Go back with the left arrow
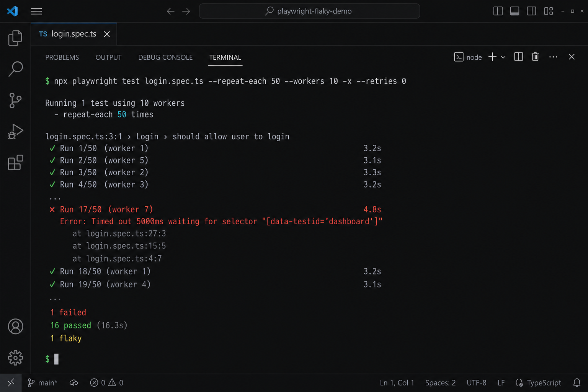The height and width of the screenshot is (392, 588). coord(171,11)
